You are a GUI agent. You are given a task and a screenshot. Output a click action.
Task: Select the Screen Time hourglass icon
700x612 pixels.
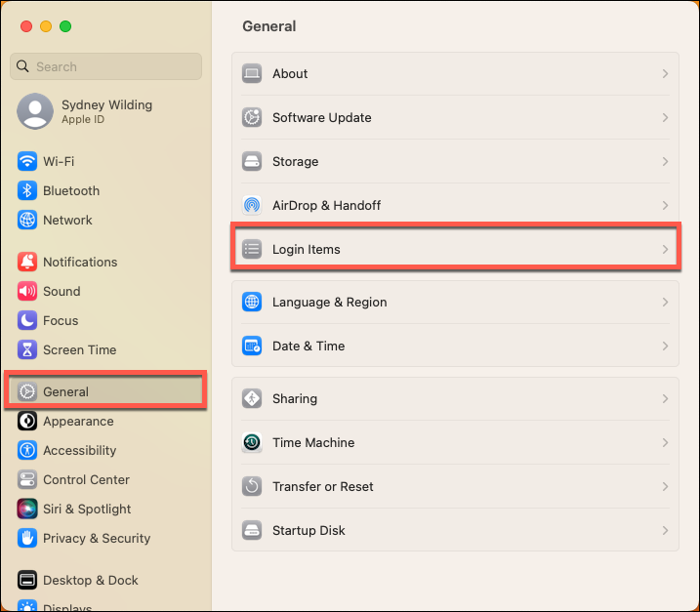(x=27, y=349)
